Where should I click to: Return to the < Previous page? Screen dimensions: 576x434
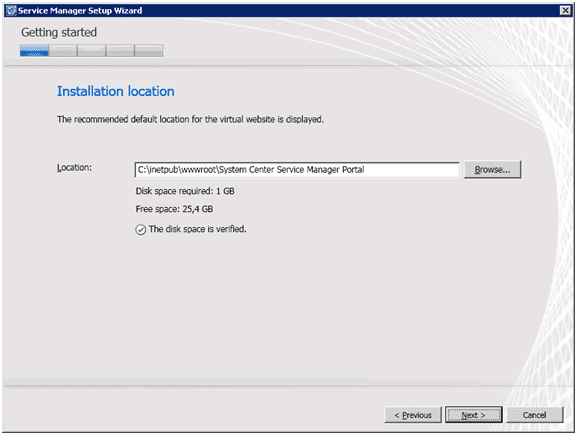pos(413,415)
